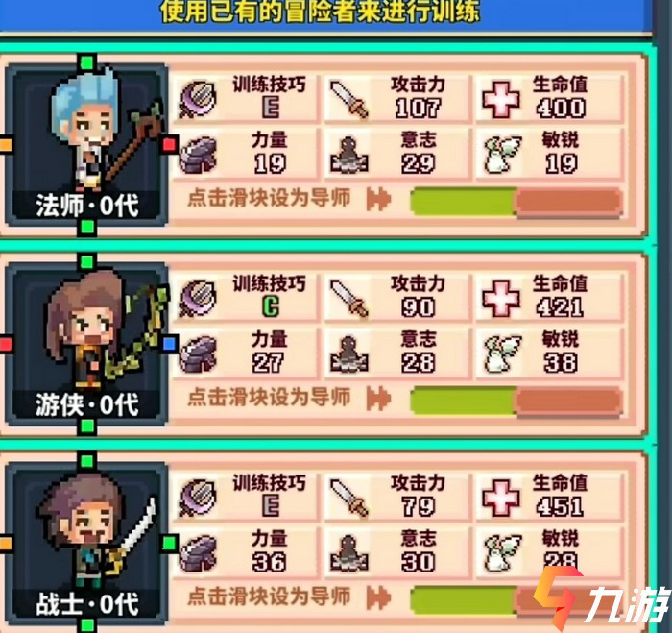Click the red gem on the Mage's portrait
Image resolution: width=672 pixels, height=633 pixels.
(x=170, y=144)
